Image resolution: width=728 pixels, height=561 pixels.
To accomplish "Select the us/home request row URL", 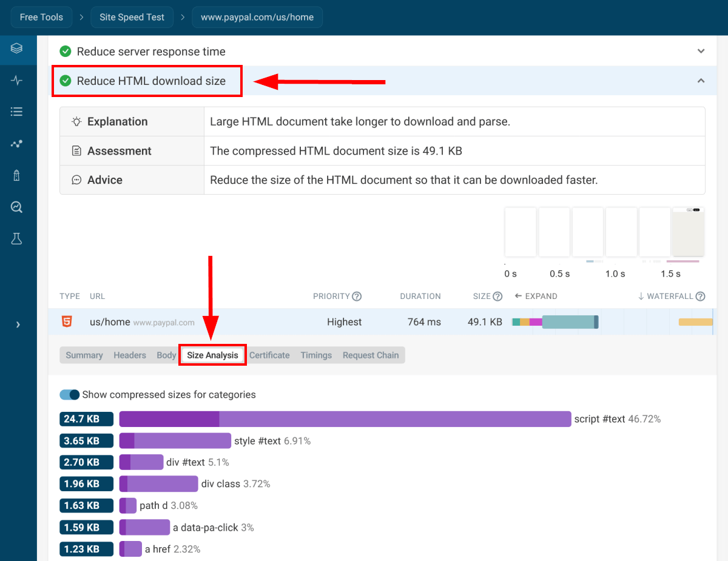I will [x=110, y=322].
